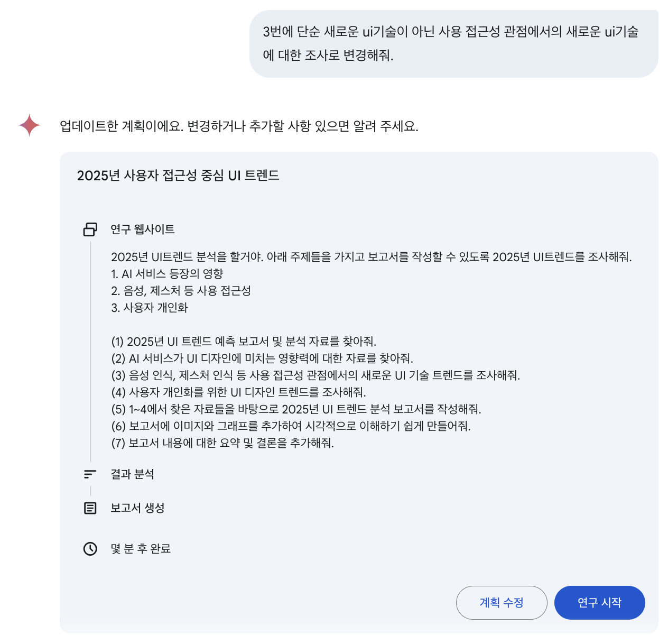The width and height of the screenshot is (668, 644).
Task: Click the 업데이트한 계획이에요 response text
Action: (x=239, y=126)
